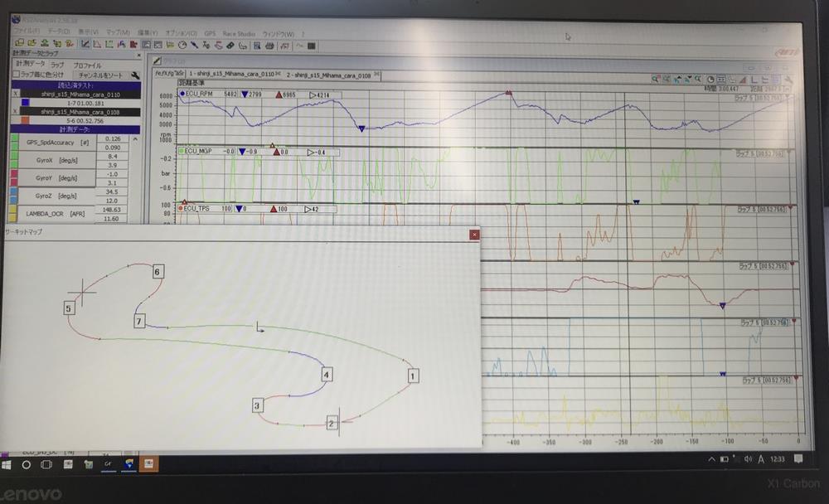Viewport: 829px width, 504px height.
Task: Select the GPS_SpdAccuracy channel button
Action: (58, 143)
